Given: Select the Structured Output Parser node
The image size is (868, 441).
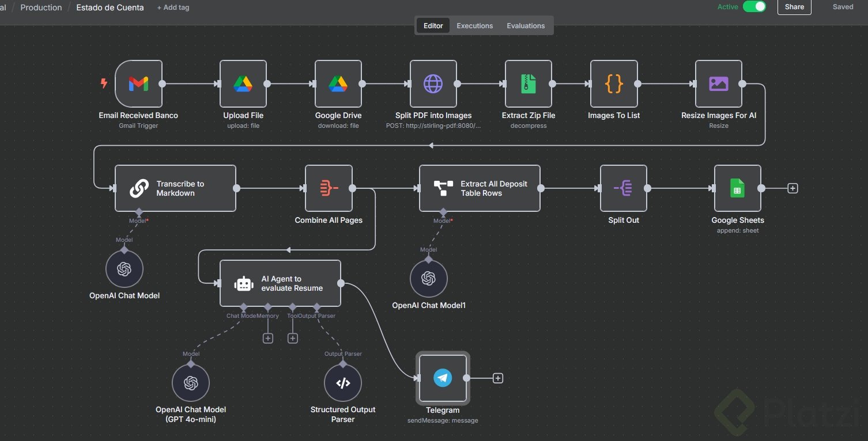Looking at the screenshot, I should pyautogui.click(x=343, y=383).
